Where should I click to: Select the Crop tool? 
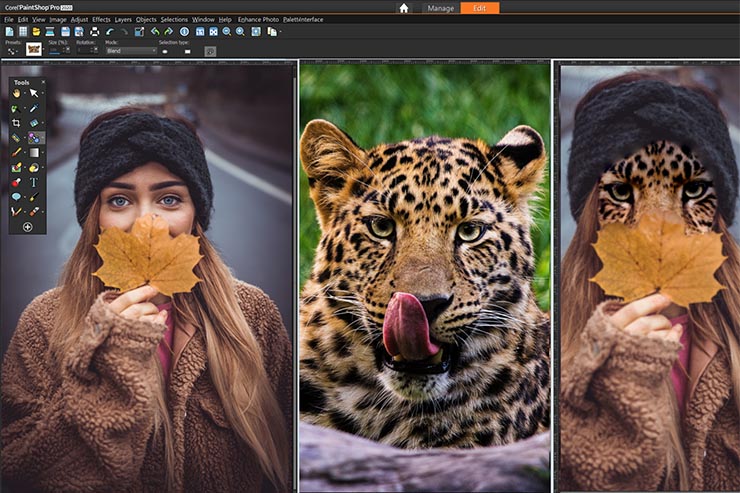[x=16, y=123]
